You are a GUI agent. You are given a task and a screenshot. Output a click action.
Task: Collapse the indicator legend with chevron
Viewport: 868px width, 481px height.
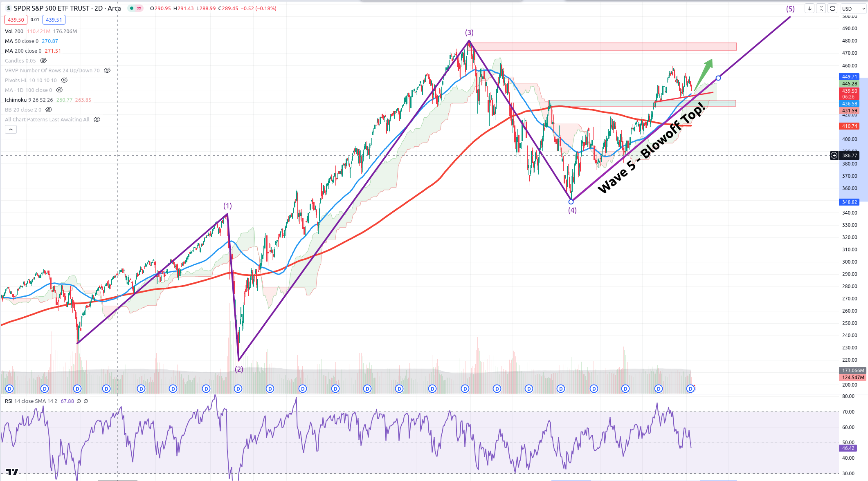coord(11,130)
